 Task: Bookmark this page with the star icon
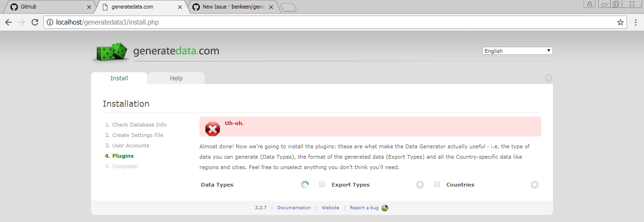[x=620, y=22]
